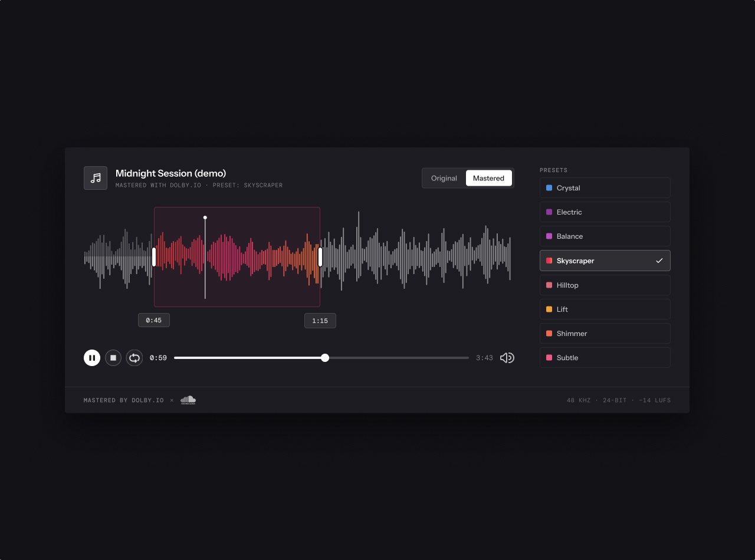Stop the track using the stop button
The image size is (755, 560).
[x=113, y=358]
